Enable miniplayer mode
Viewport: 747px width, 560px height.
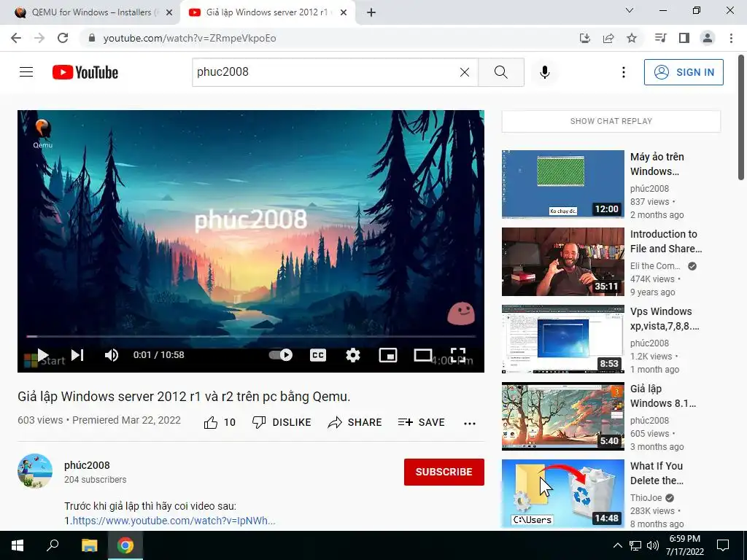tap(388, 355)
